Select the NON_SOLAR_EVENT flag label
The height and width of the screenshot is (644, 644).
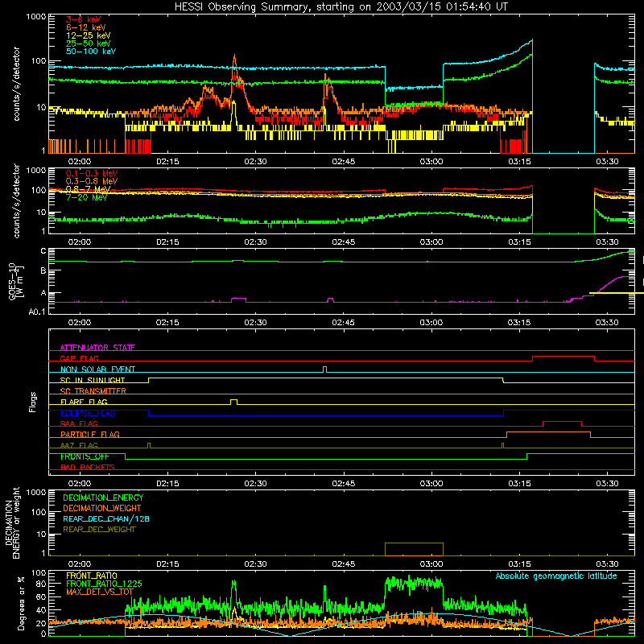tap(97, 369)
